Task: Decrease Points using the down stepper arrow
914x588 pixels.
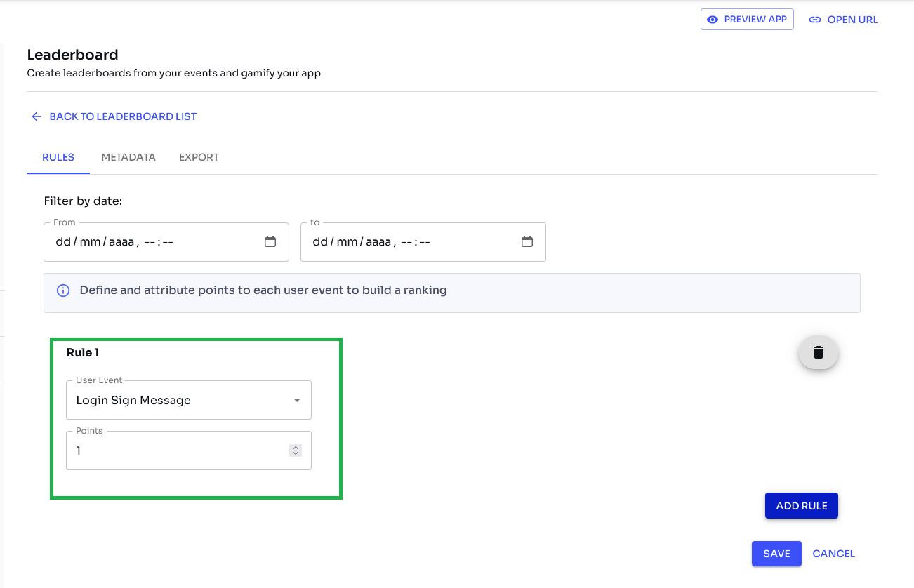Action: coord(296,454)
